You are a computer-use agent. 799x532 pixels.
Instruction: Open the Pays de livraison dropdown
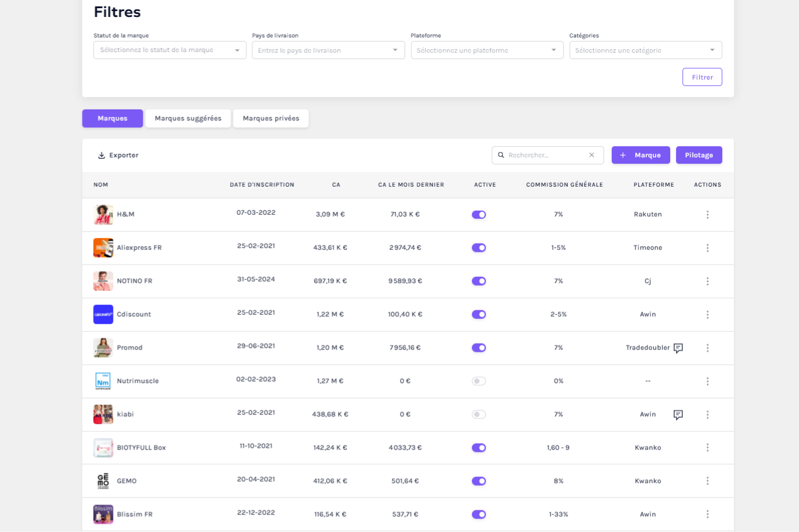[328, 50]
